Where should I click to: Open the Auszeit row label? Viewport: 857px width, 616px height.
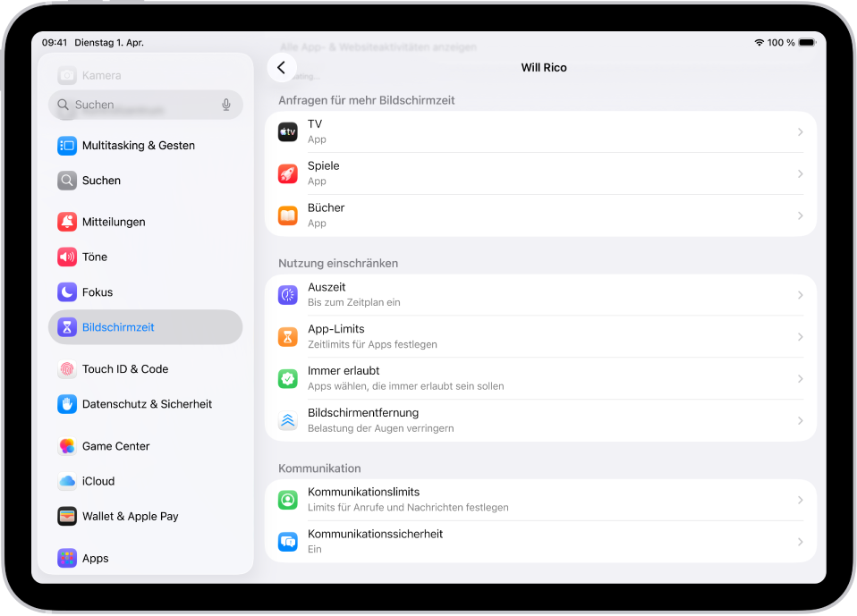327,287
